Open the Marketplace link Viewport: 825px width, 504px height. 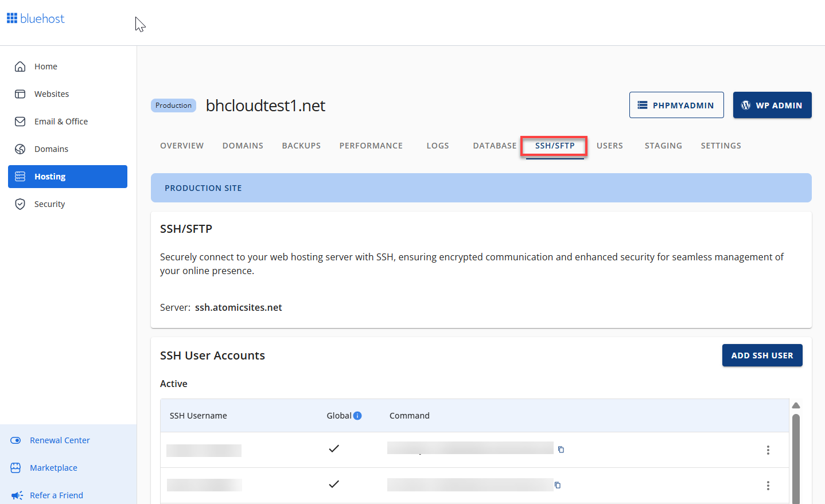click(53, 468)
